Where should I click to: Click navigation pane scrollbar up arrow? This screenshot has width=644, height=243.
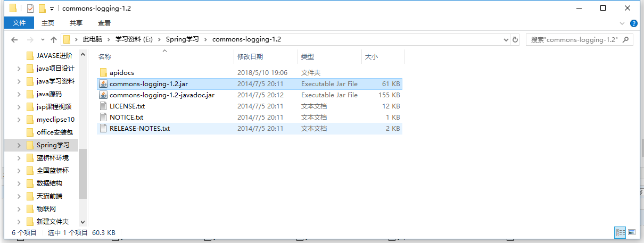click(82, 54)
